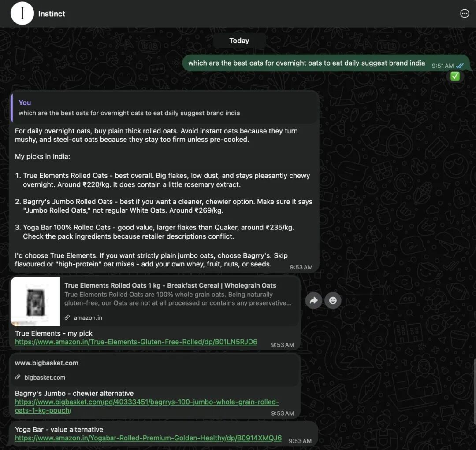Image resolution: width=476 pixels, height=450 pixels.
Task: Click the read receipt double ticks
Action: pos(460,66)
